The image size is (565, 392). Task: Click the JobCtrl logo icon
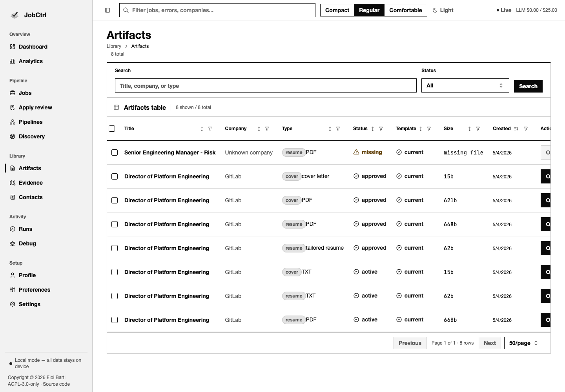click(15, 15)
